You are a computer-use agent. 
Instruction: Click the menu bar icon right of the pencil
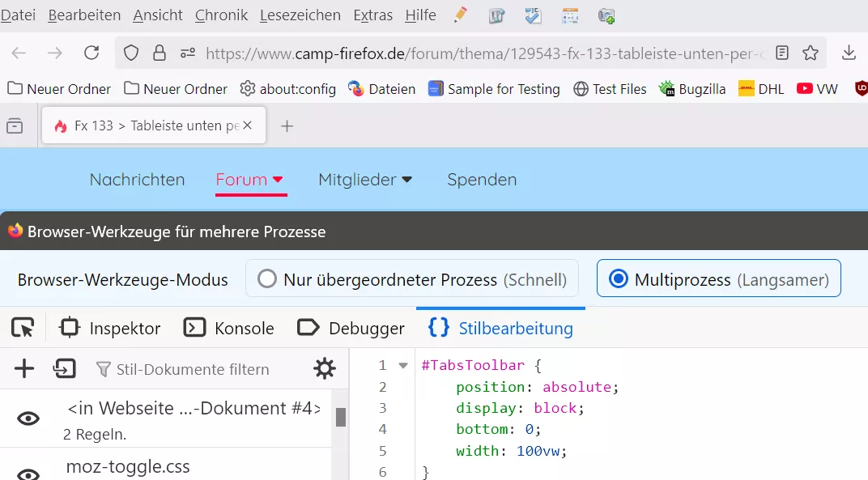point(496,15)
